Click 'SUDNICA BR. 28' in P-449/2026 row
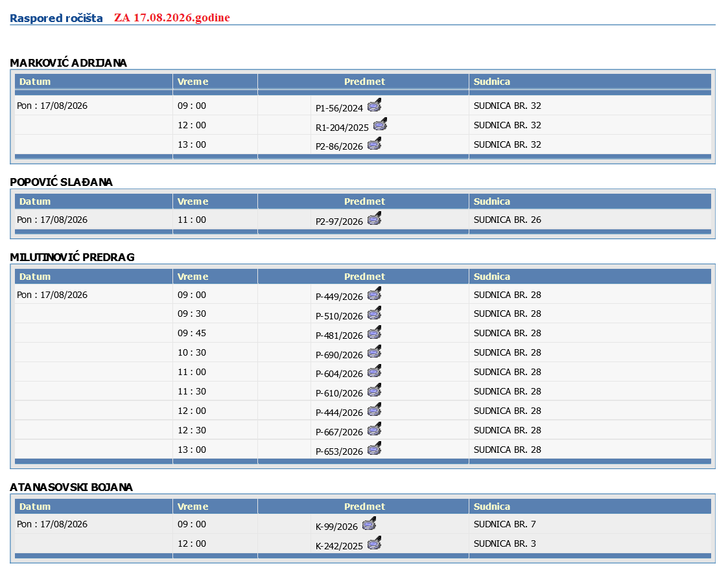Screen dimensions: 728x572 pyautogui.click(x=508, y=295)
